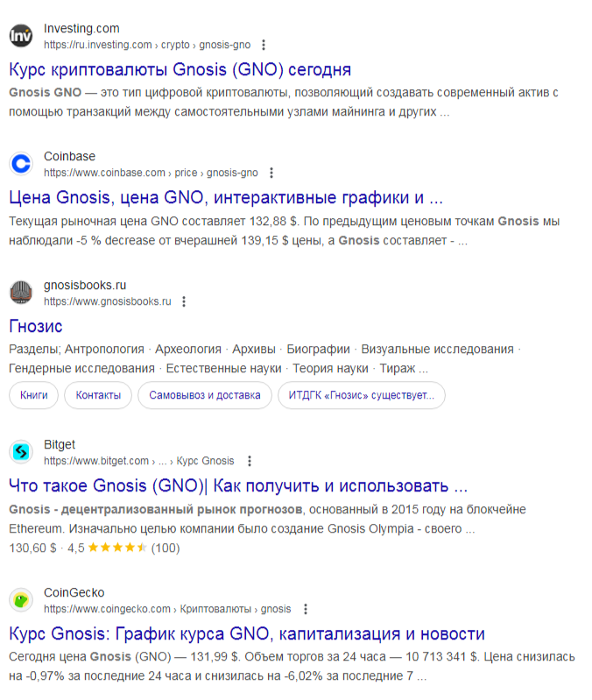This screenshot has height=700, width=592.
Task: Open three-dot menu beside Coinbase URL
Action: click(271, 173)
